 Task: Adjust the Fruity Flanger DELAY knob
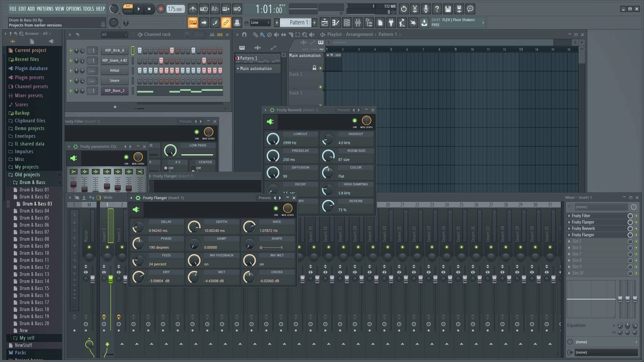tap(138, 227)
